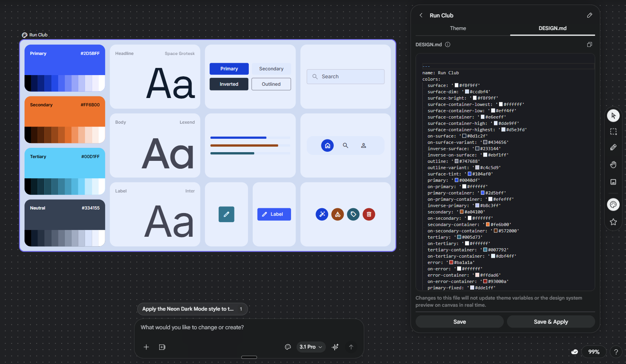Click the teal pencil icon tile
This screenshot has height=364, width=626.
click(227, 214)
